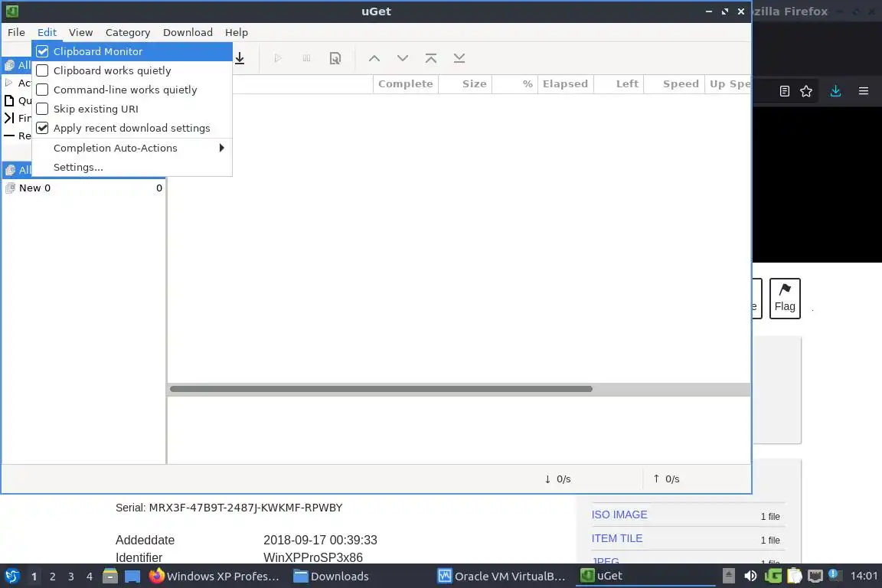Click the green uGet tray icon
This screenshot has width=882, height=588.
pos(773,577)
